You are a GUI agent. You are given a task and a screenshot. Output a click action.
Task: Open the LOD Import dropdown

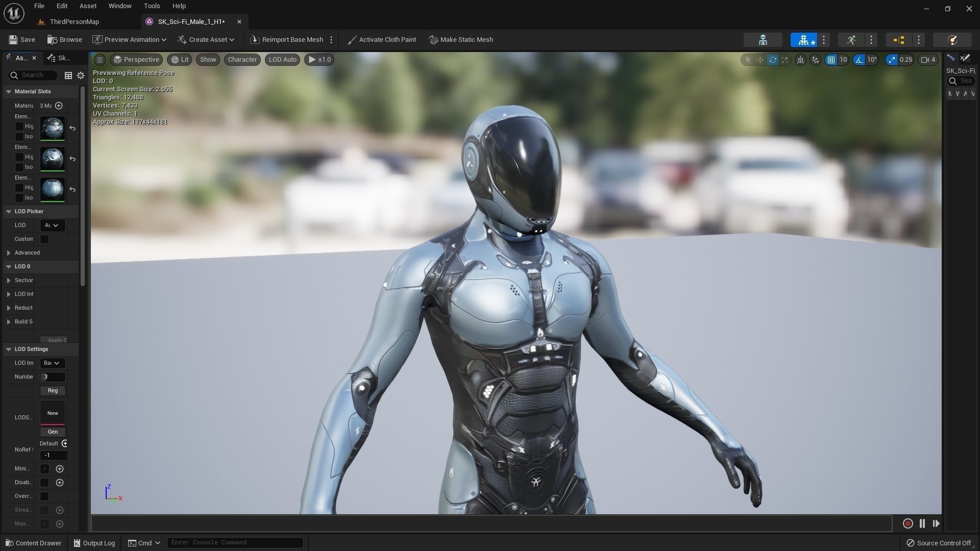(53, 363)
